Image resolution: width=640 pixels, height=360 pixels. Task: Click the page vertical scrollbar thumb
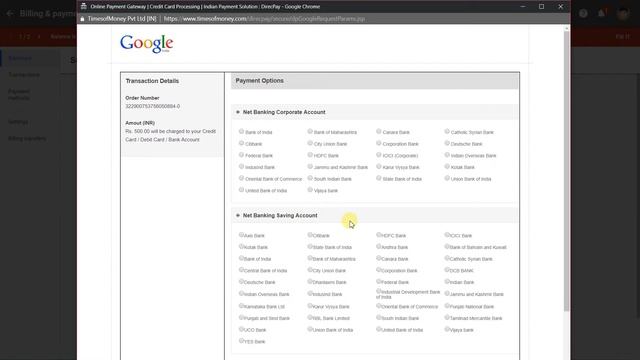click(566, 171)
